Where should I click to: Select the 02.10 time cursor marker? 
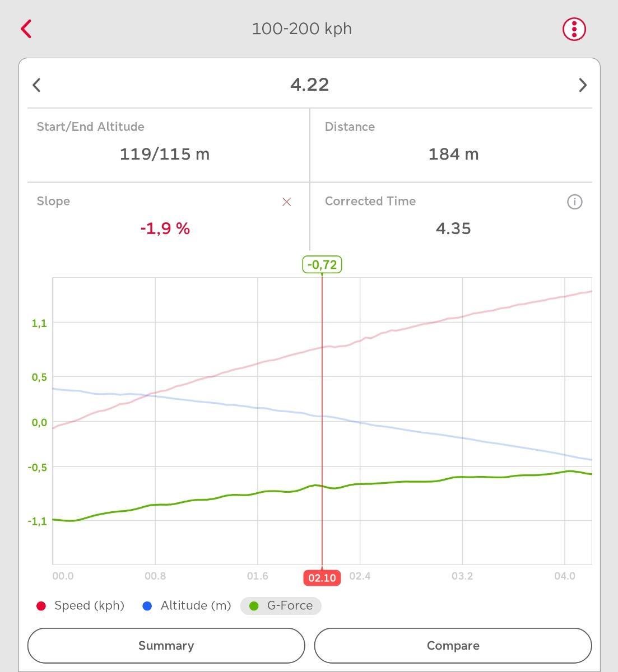[x=322, y=577]
